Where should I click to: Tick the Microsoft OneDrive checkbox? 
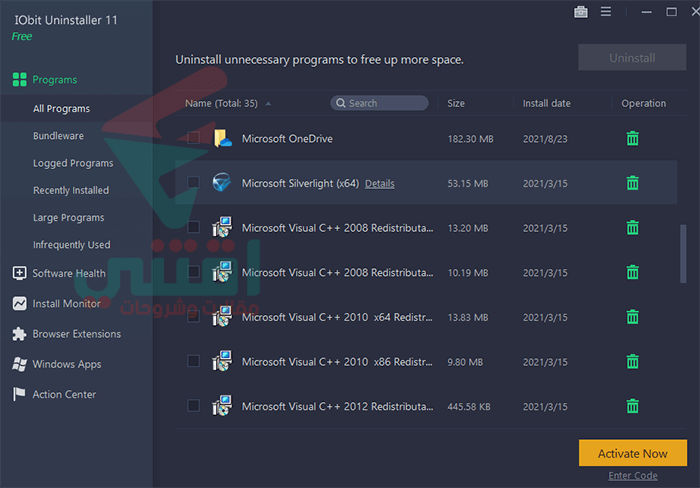[193, 138]
